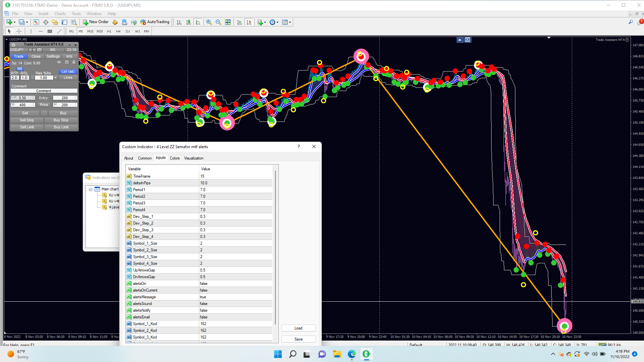Click the tile windows icon in toolbar
644x362 pixels.
(x=228, y=22)
